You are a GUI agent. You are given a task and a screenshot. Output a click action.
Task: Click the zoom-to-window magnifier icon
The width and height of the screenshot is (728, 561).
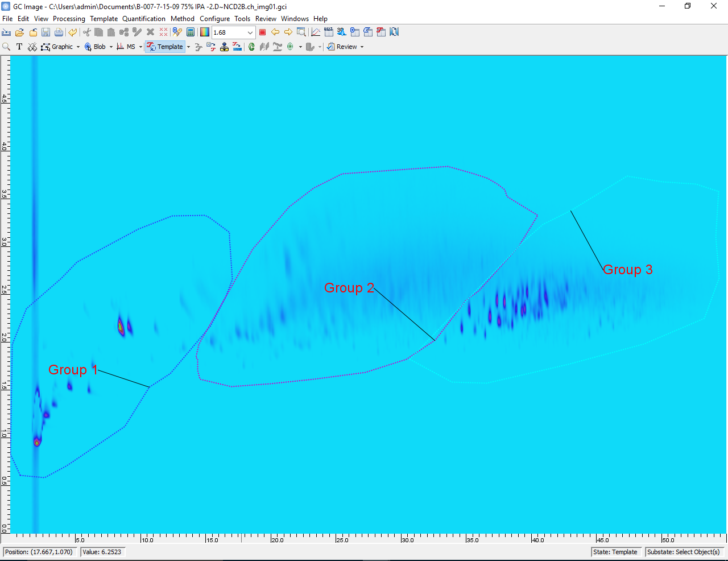pos(301,32)
